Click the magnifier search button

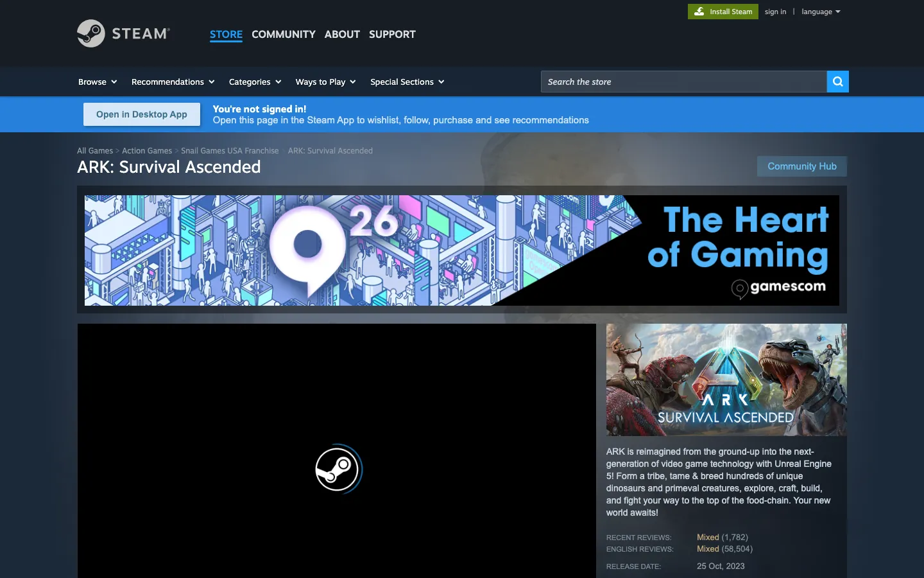(837, 82)
